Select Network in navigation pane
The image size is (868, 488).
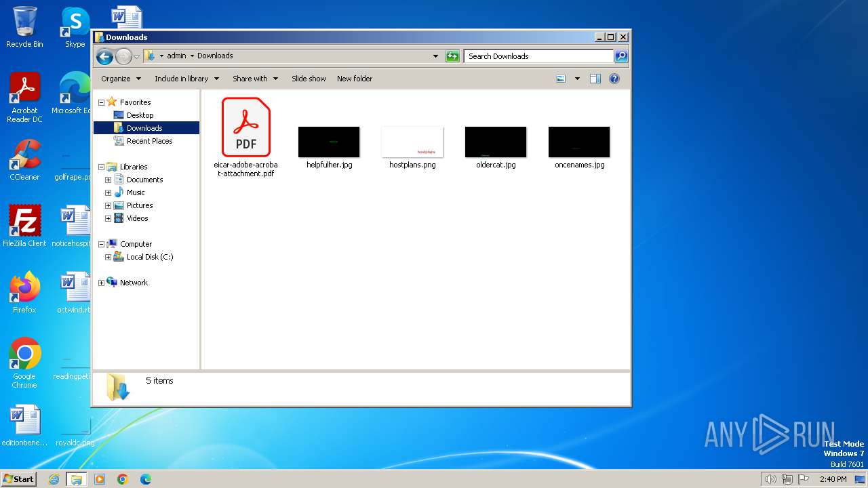click(134, 283)
